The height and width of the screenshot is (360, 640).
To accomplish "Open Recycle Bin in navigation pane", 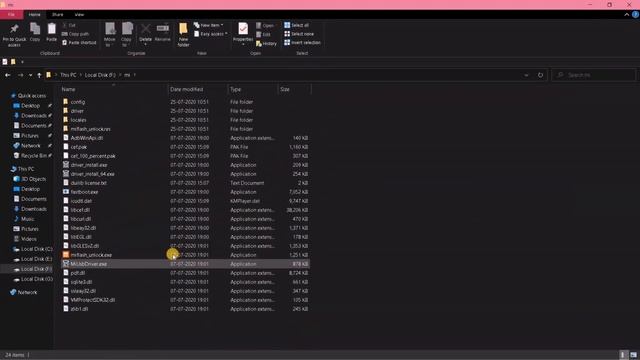I will pyautogui.click(x=35, y=156).
